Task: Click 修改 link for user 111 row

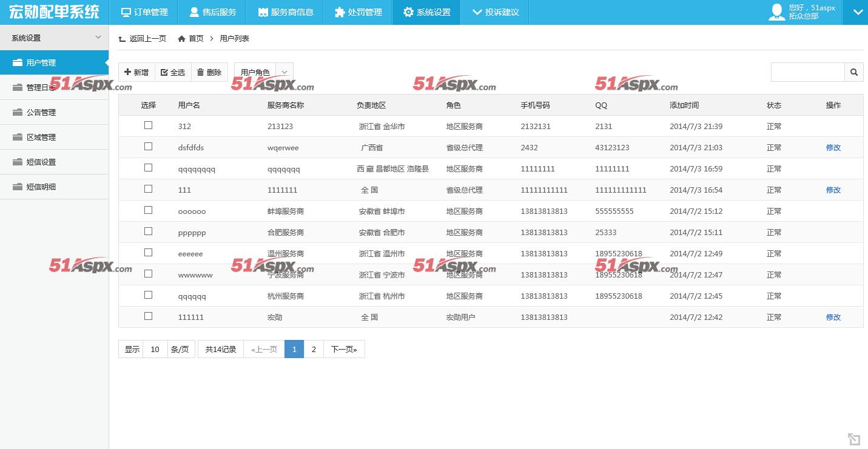Action: (833, 190)
